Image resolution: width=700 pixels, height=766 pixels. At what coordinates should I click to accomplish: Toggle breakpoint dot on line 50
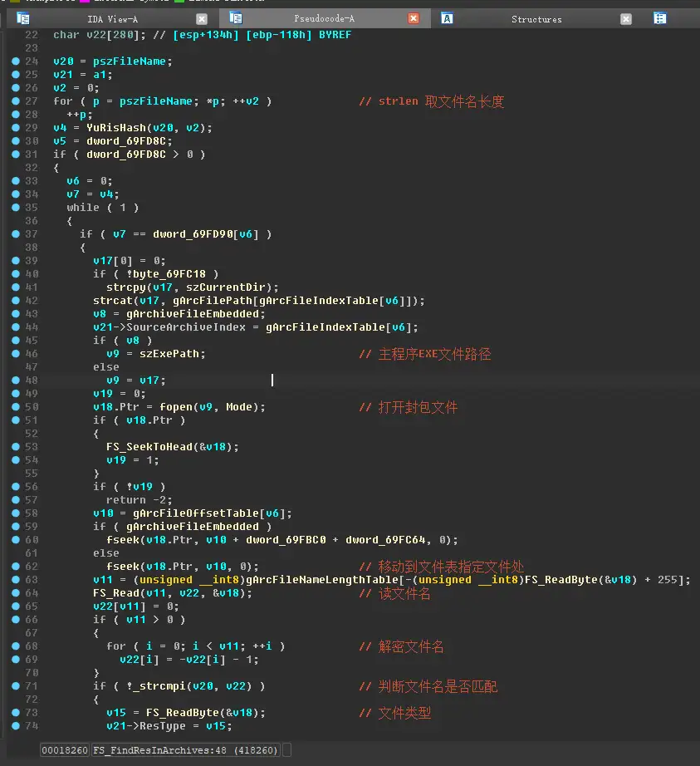[x=16, y=407]
